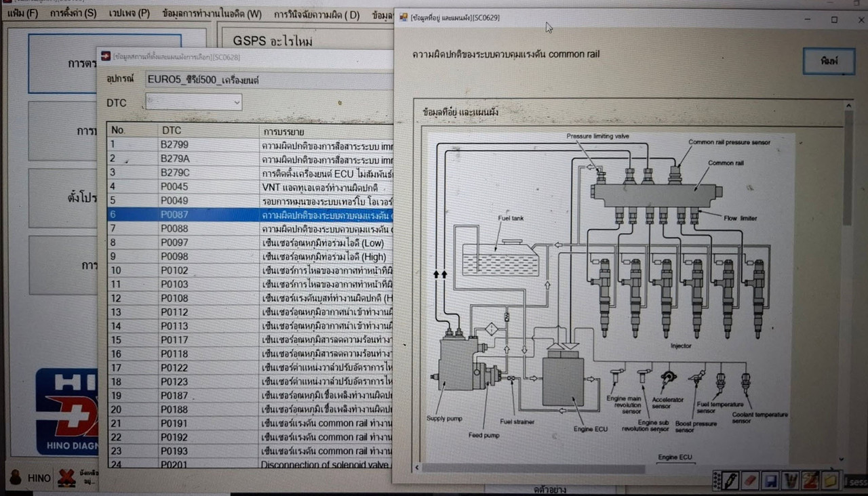Select the highlighted P0087 row
This screenshot has width=868, height=496.
250,215
